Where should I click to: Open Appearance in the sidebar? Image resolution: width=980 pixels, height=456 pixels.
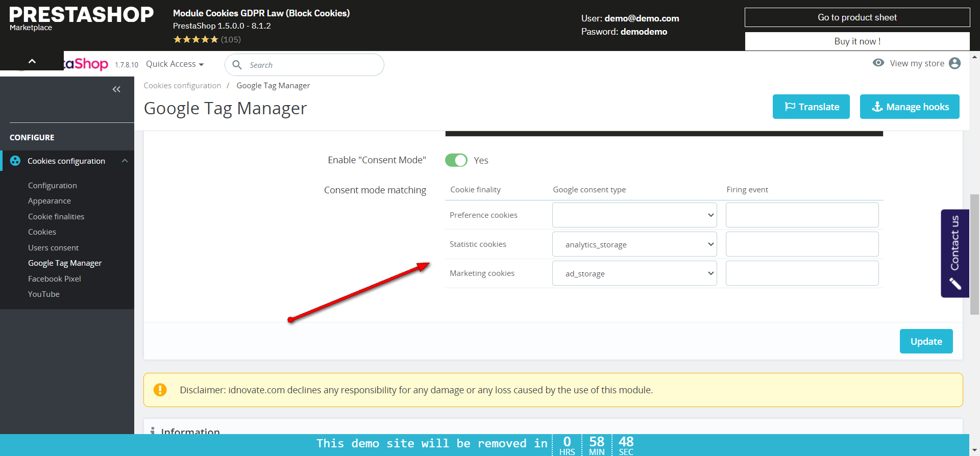coord(50,201)
